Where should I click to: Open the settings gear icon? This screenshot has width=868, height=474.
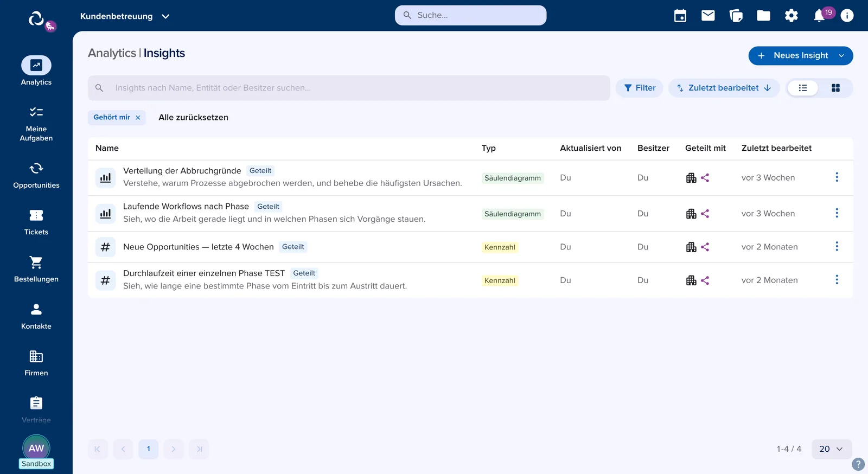coord(792,16)
